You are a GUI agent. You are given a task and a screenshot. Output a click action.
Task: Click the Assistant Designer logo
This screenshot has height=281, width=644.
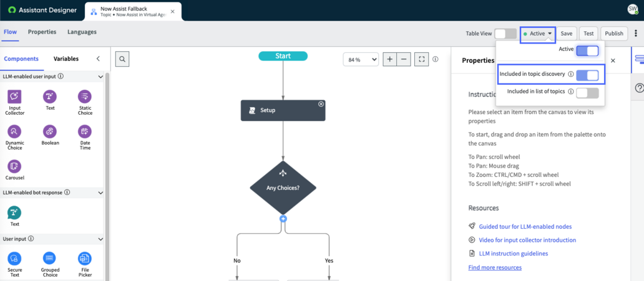(42, 10)
